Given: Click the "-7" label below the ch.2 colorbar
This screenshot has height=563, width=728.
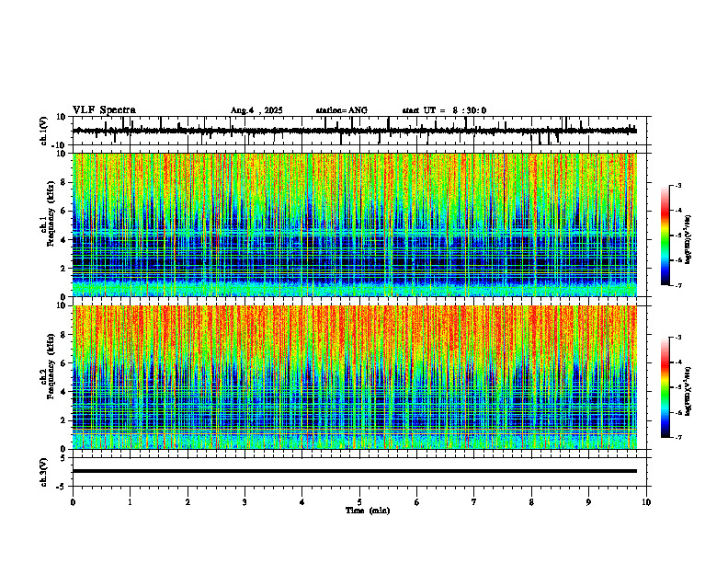Looking at the screenshot, I should [678, 437].
